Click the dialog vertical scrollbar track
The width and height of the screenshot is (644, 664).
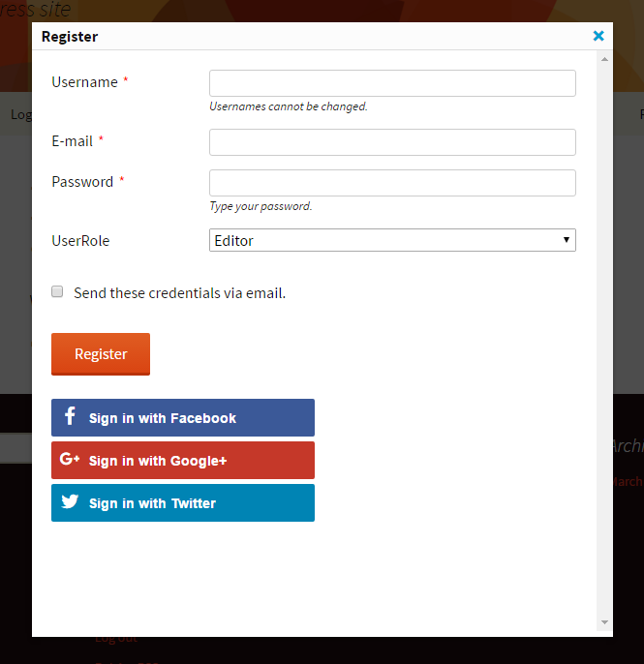click(x=604, y=341)
